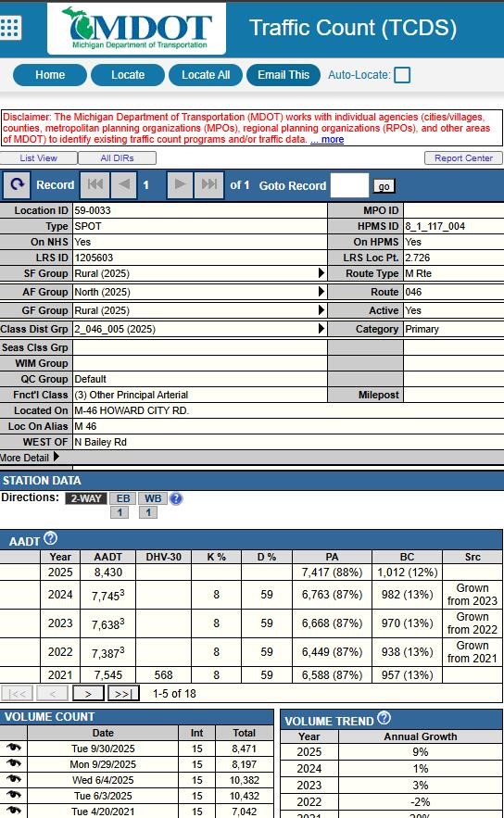The width and height of the screenshot is (504, 818).
Task: Expand the SF Group Rural arrow
Action: pyautogui.click(x=321, y=273)
